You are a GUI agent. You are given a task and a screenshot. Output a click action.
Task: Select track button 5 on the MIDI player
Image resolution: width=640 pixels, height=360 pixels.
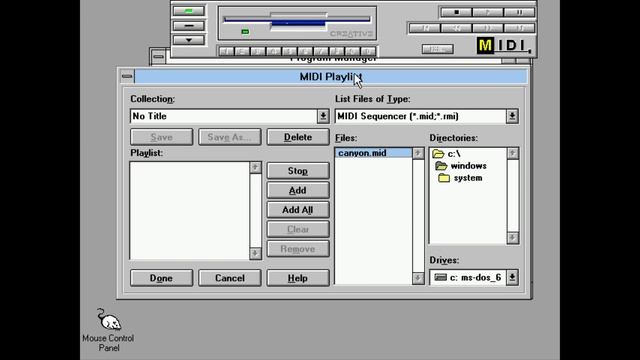tap(290, 51)
